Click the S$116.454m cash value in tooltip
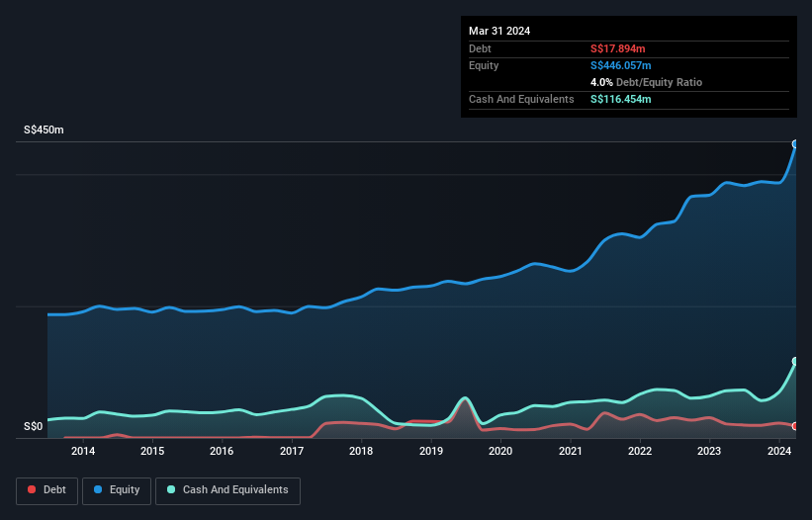This screenshot has width=812, height=520. pos(621,99)
